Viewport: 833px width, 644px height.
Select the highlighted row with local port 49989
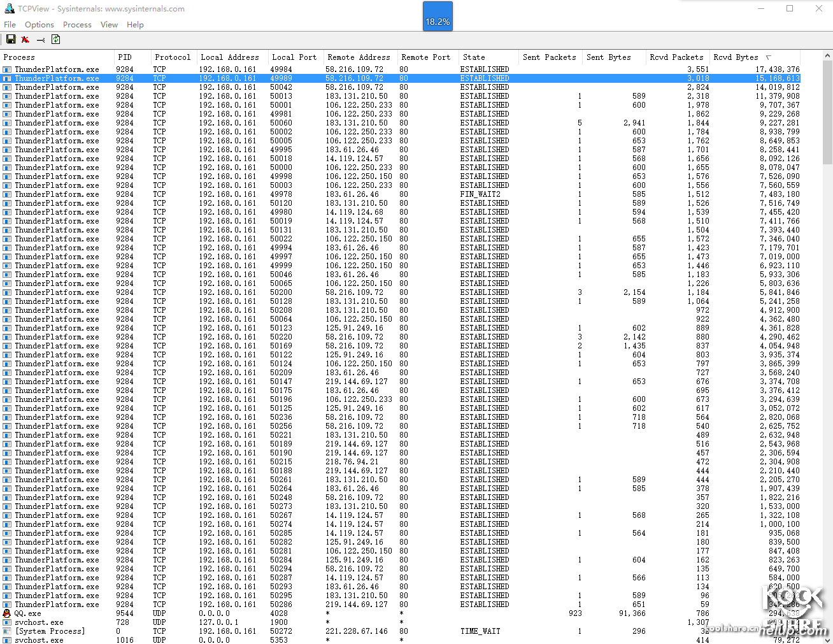pos(401,78)
